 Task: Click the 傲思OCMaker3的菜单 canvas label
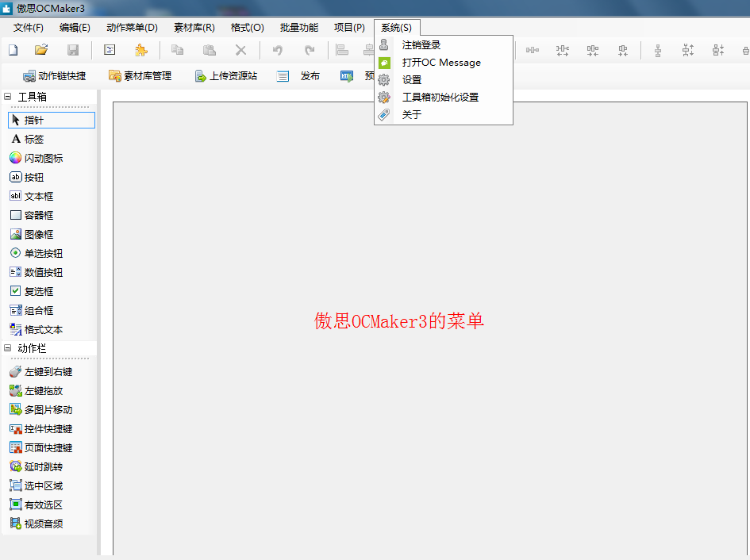(399, 321)
